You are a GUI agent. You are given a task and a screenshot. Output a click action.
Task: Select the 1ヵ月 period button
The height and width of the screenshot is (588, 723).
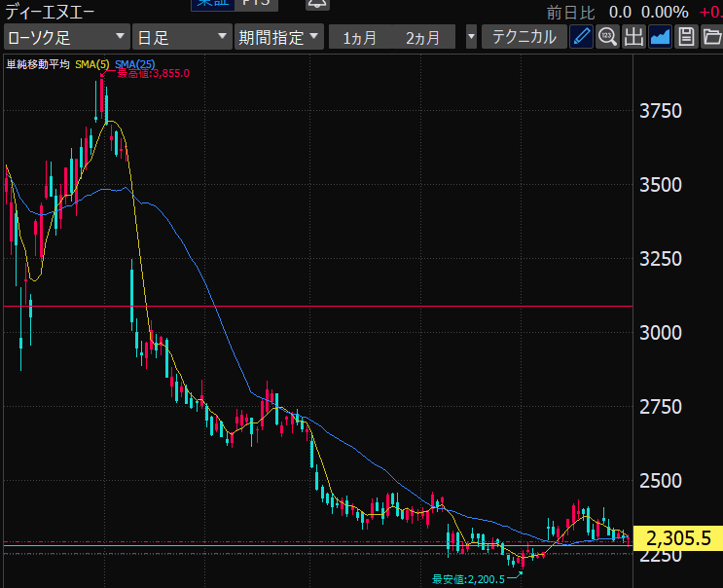[x=360, y=38]
